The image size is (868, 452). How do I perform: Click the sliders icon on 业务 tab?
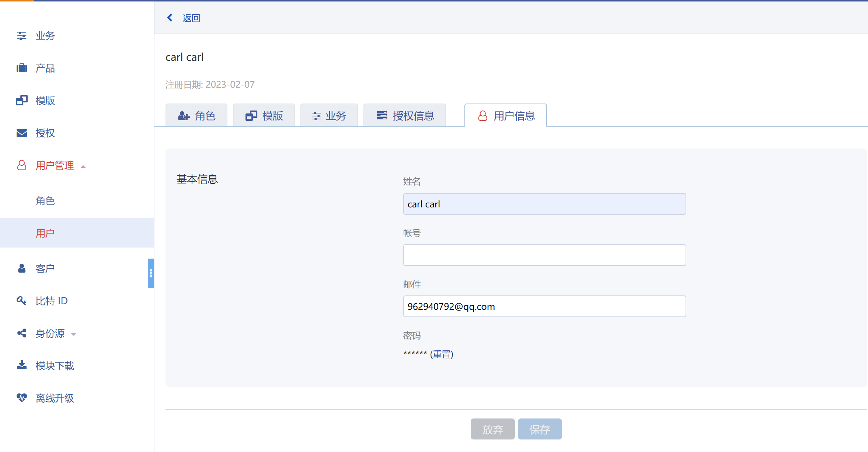coord(317,116)
